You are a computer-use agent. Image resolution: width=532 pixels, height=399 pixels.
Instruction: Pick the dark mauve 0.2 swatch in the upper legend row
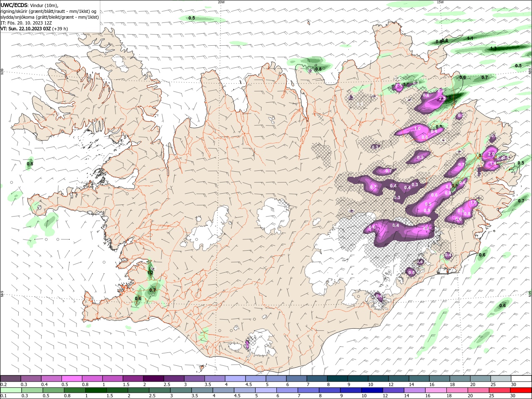point(11,379)
